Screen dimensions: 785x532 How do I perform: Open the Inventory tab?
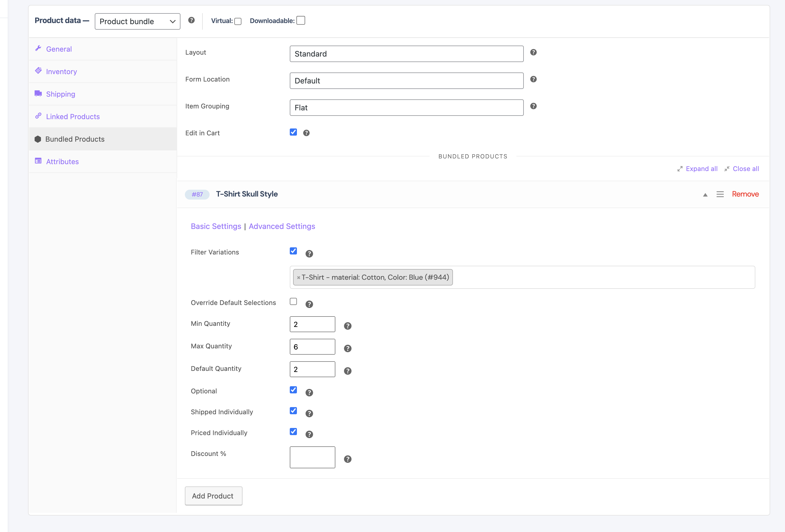coord(103,72)
